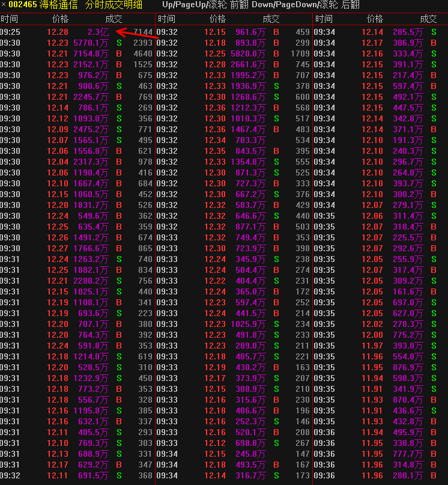Click the 2280.2万 amount cell
The height and width of the screenshot is (485, 448).
(91, 281)
